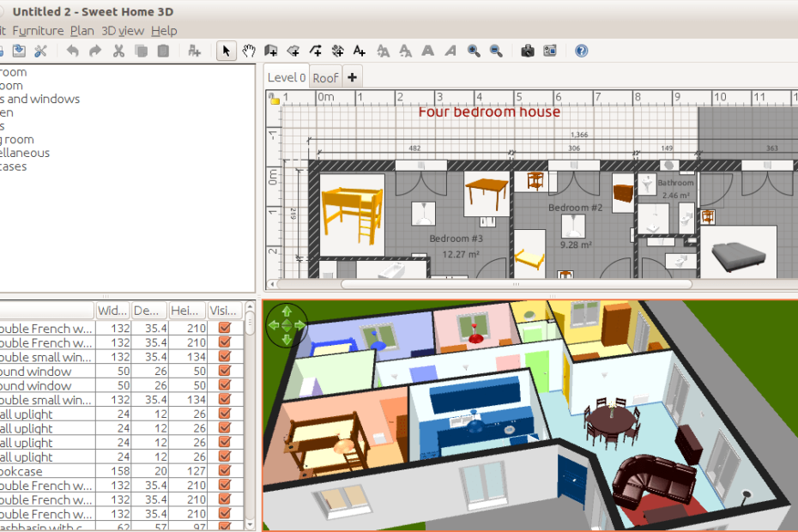Viewport: 798px width, 532px height.
Task: Click the Bedroom #2 room label in plan
Action: (x=575, y=208)
